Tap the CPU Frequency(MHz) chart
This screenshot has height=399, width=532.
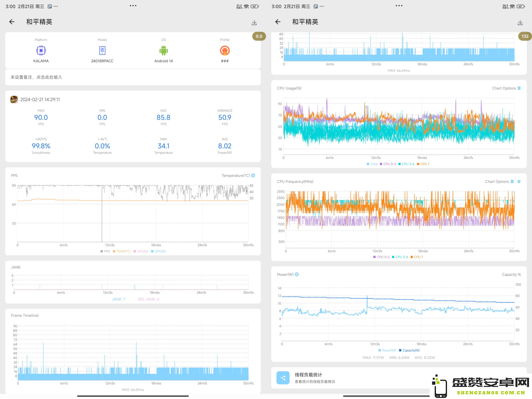400,219
